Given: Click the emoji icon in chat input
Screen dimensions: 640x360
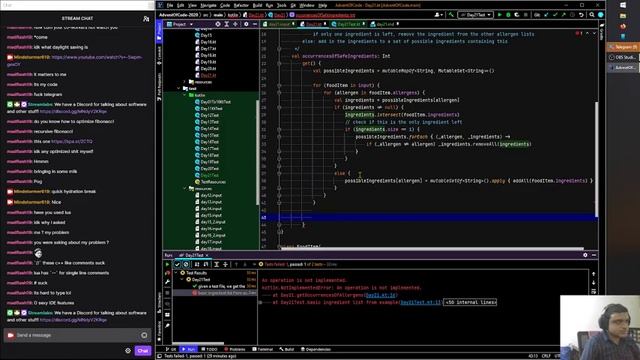Looking at the screenshot, I should click(144, 336).
